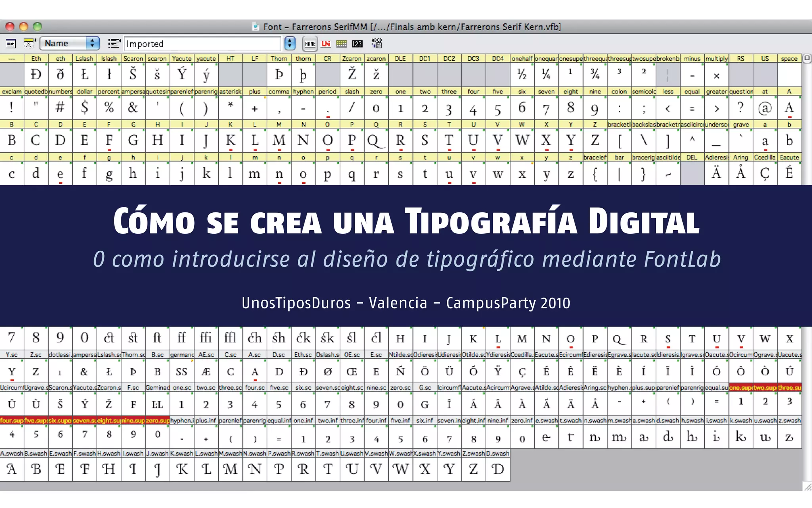The image size is (812, 508).
Task: Toggle Names mode button
Action: [310, 44]
